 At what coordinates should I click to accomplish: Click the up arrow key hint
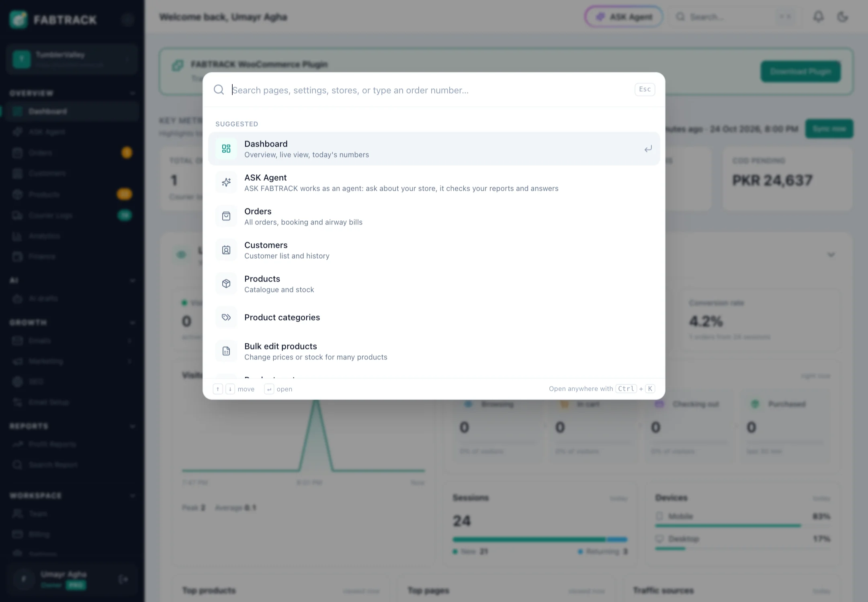(218, 389)
